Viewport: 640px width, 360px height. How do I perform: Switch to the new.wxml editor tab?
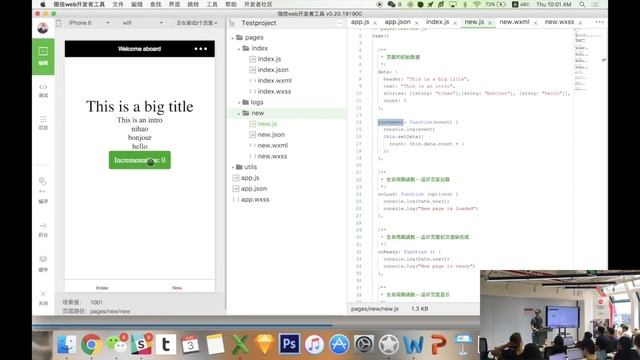pyautogui.click(x=514, y=22)
